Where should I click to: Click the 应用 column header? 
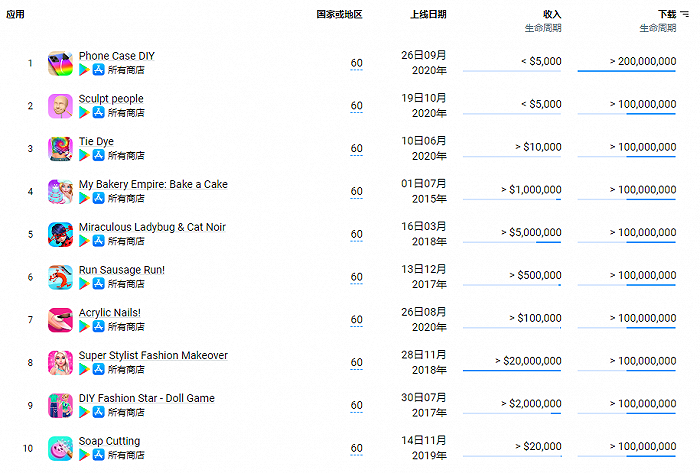point(15,15)
